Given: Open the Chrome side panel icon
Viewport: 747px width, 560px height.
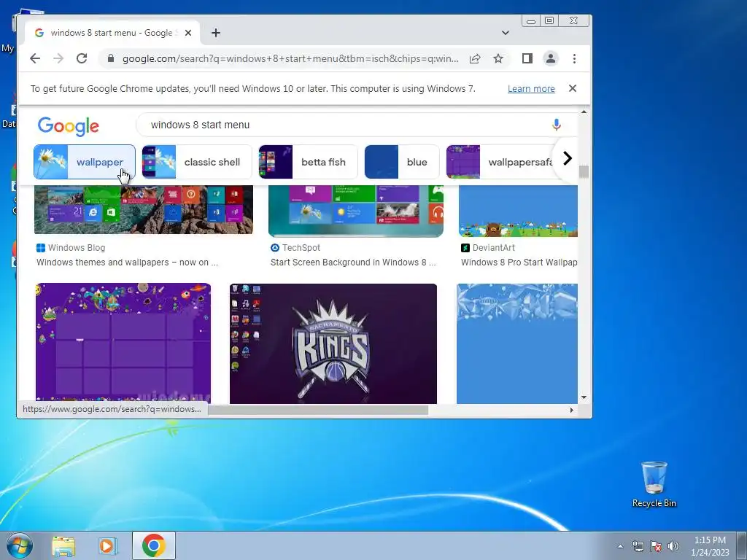Looking at the screenshot, I should click(527, 58).
